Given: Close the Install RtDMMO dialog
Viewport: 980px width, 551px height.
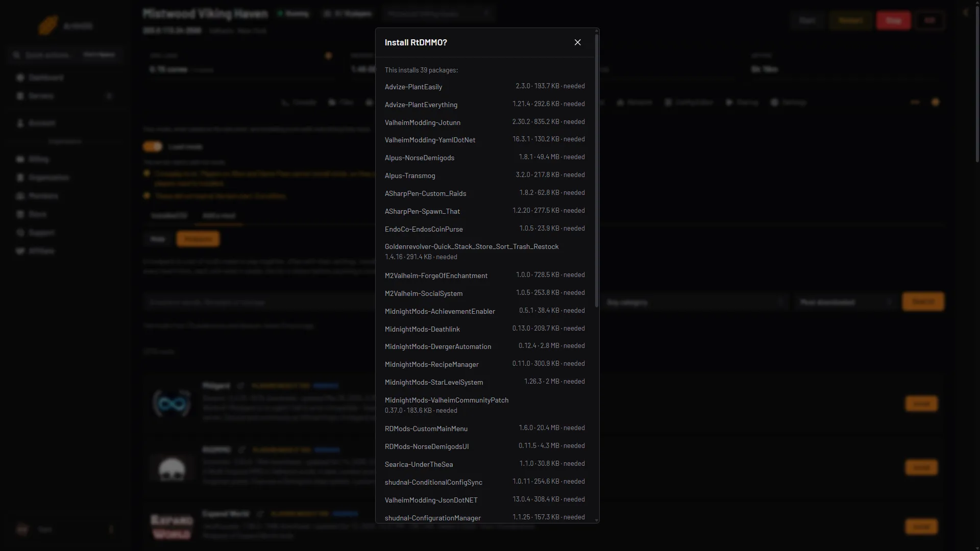Looking at the screenshot, I should tap(577, 42).
